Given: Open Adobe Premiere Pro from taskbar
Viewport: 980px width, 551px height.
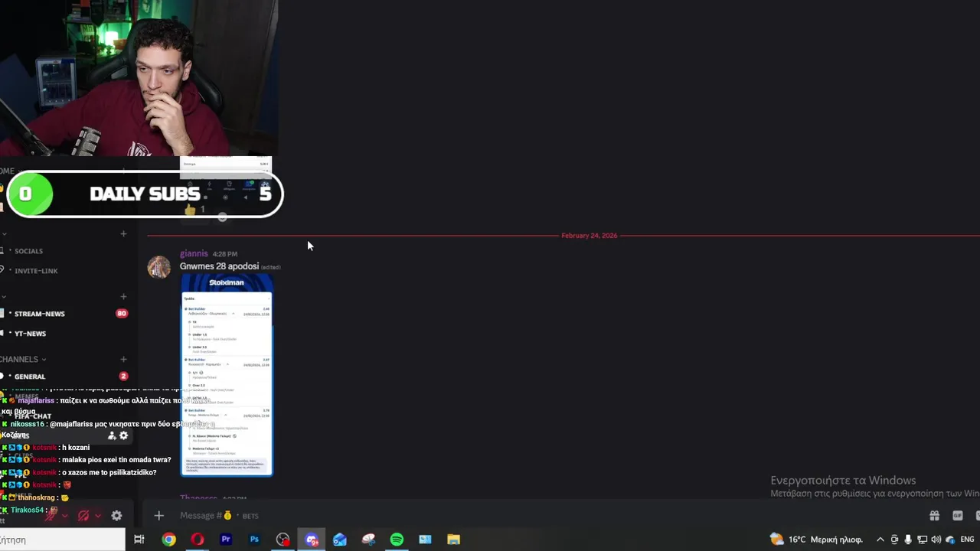Looking at the screenshot, I should (x=226, y=540).
